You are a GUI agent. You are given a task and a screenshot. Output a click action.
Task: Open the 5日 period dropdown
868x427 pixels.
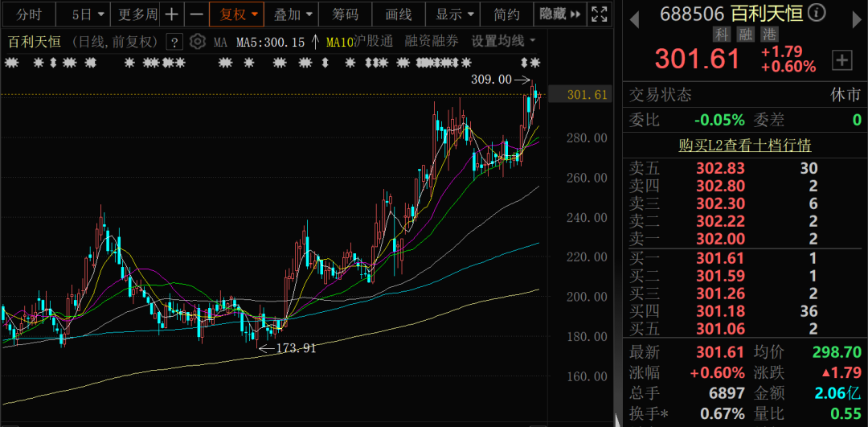tap(86, 14)
